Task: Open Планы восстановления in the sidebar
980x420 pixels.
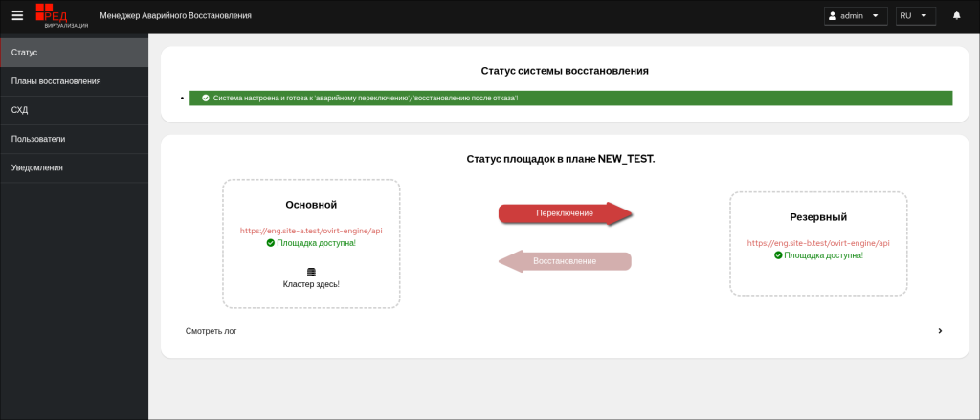Action: pos(75,81)
